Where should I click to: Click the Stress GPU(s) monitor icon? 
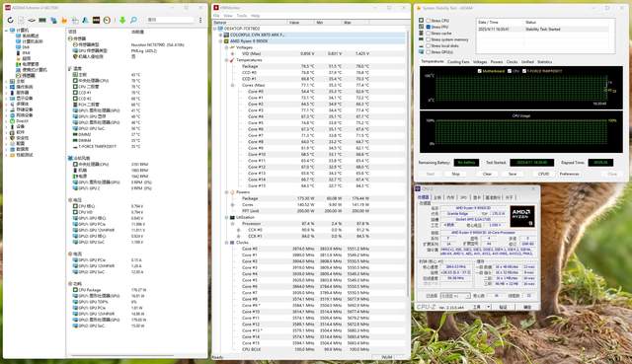(422, 52)
